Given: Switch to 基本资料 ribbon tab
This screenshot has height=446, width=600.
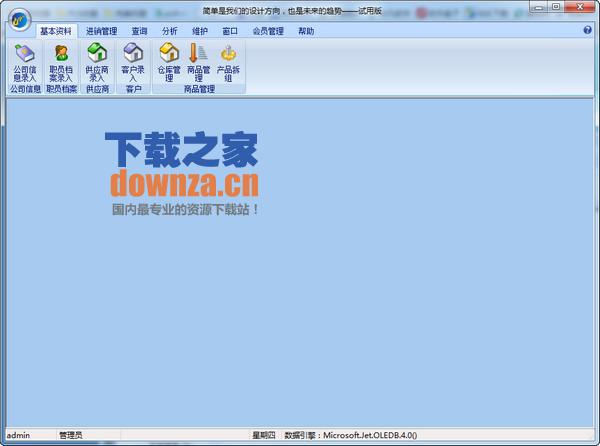Looking at the screenshot, I should (x=56, y=31).
